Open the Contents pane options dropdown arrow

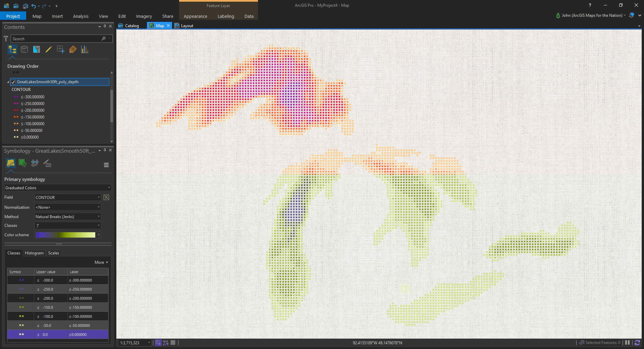click(99, 27)
